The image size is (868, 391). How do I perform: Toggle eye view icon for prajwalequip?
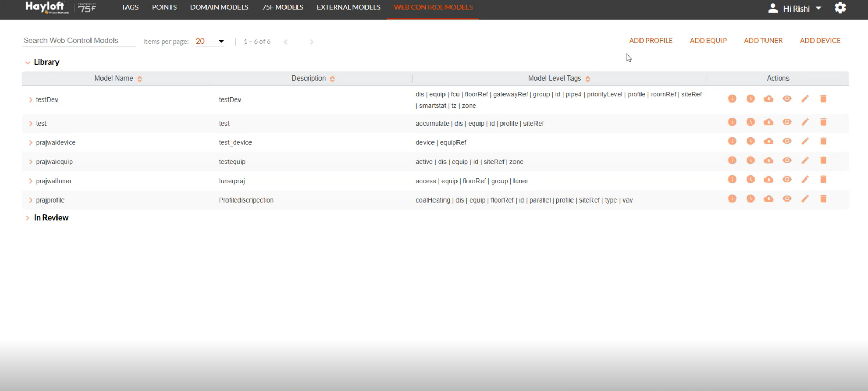pyautogui.click(x=787, y=160)
